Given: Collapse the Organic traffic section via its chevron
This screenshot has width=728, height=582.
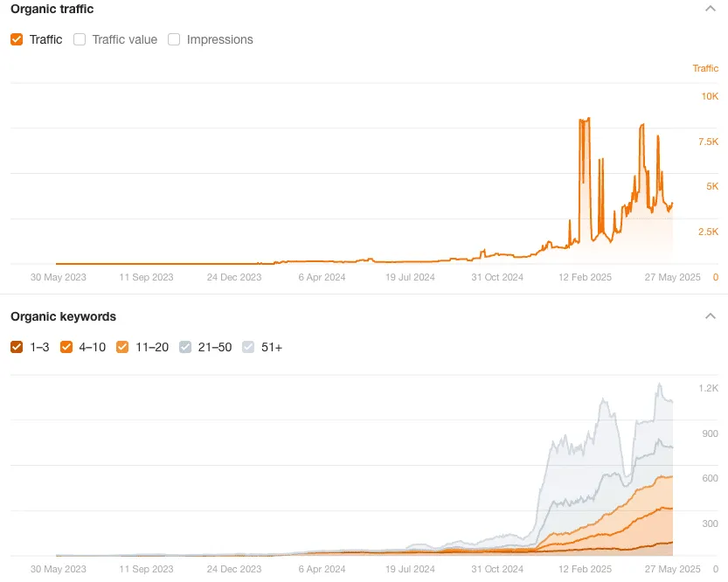Looking at the screenshot, I should (710, 9).
